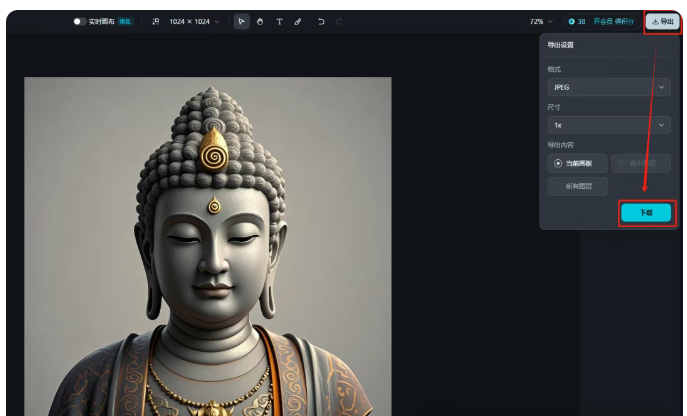The image size is (687, 416).
Task: Click the credits icon showing 38
Action: pos(571,21)
